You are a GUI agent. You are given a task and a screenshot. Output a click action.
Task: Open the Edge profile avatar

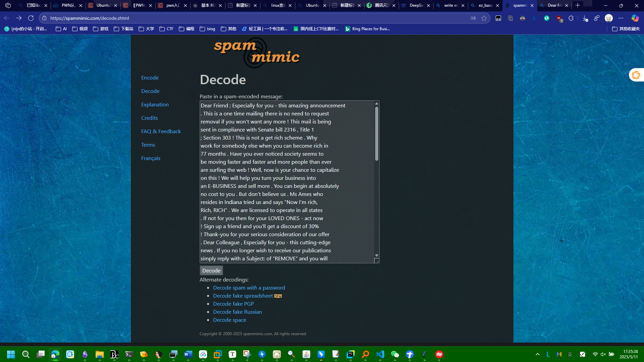(x=609, y=18)
